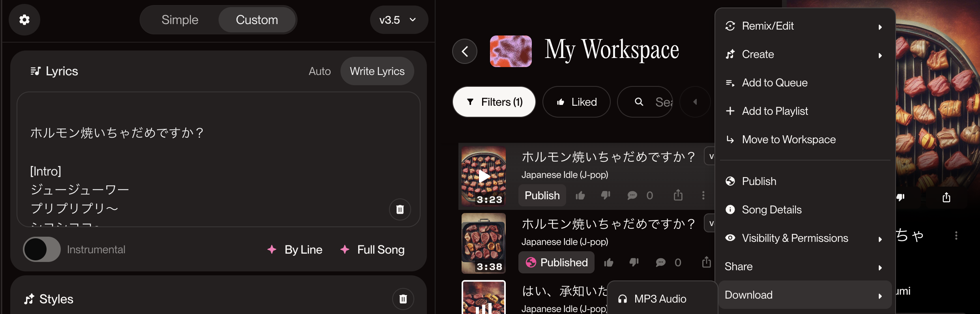Click the Filters (1) button
980x314 pixels.
494,102
